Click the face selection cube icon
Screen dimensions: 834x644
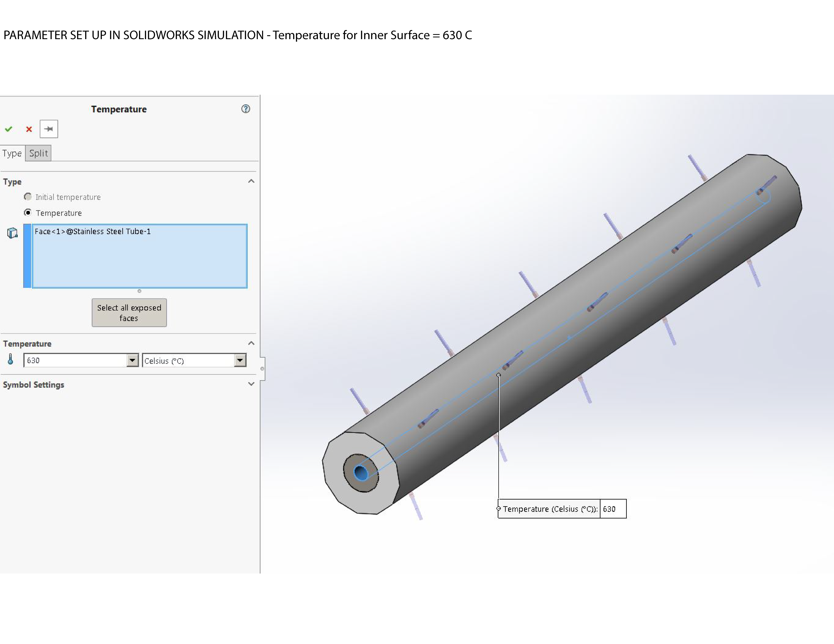12,233
